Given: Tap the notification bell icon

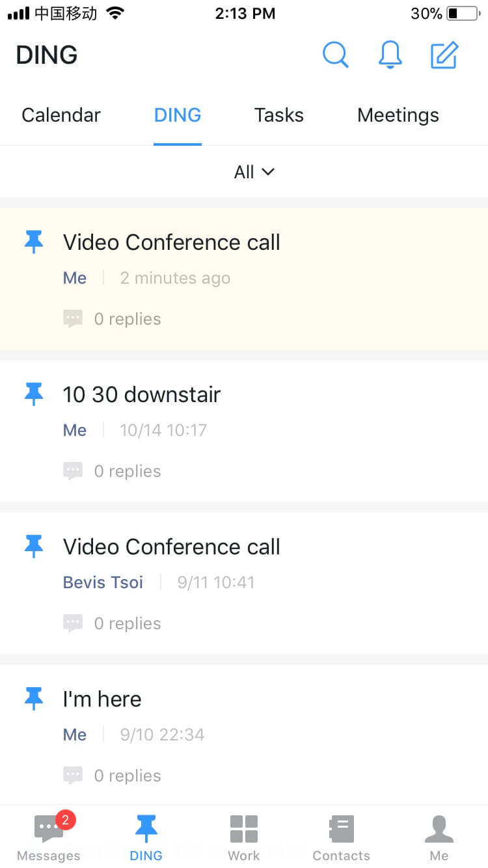Looking at the screenshot, I should (390, 55).
